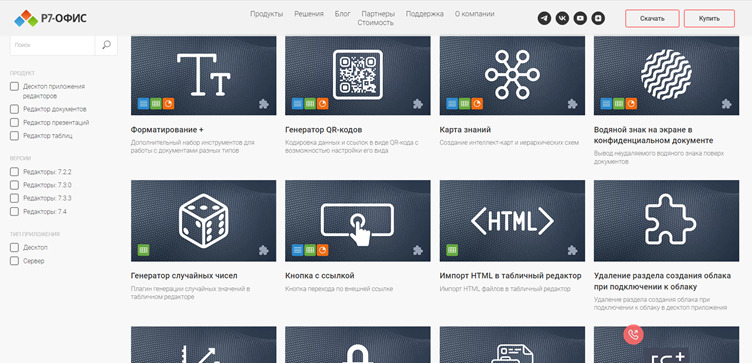
Task: Open the Карта знаний plugin title
Action: click(x=465, y=130)
